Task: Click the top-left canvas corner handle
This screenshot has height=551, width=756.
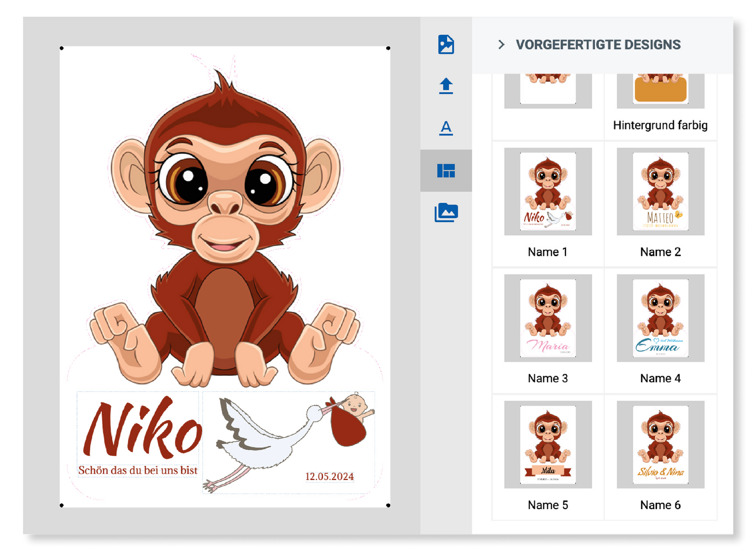Action: click(62, 48)
